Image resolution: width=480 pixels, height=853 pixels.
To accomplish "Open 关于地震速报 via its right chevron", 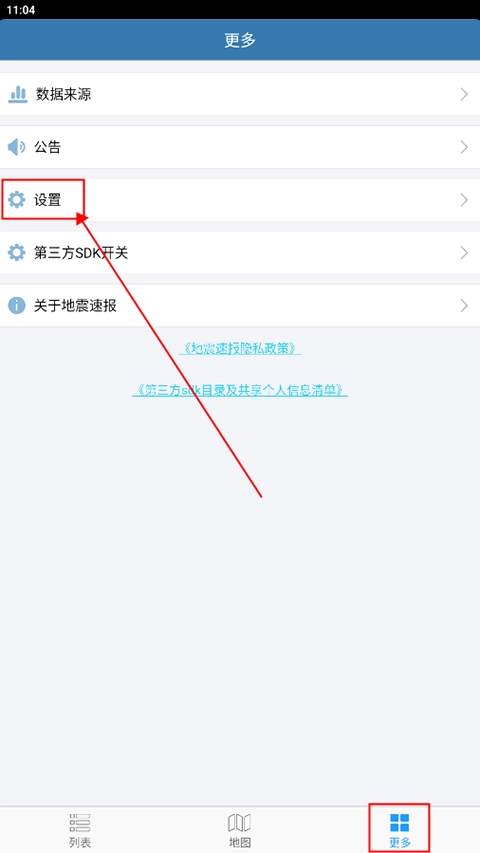I will coord(464,305).
